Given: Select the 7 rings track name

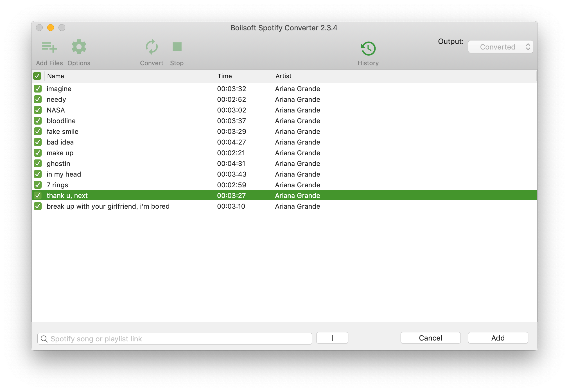Looking at the screenshot, I should coord(57,185).
